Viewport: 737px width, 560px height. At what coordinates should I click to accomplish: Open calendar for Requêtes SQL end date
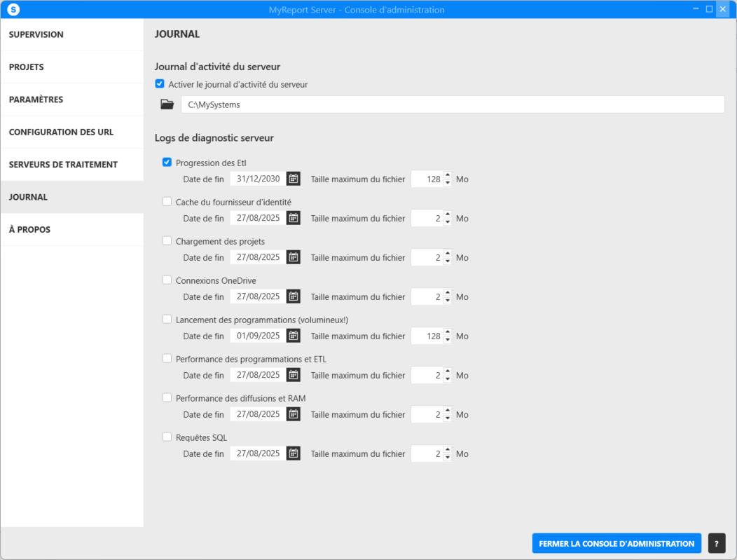pos(294,453)
